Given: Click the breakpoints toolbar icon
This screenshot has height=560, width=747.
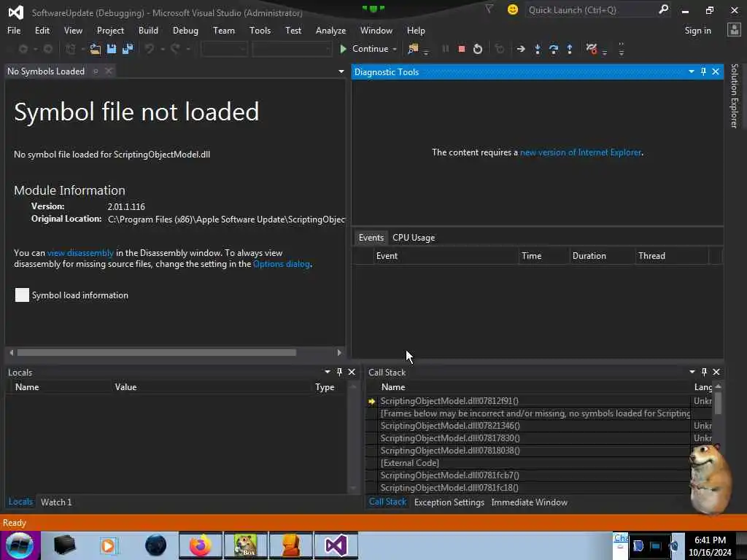Looking at the screenshot, I should pyautogui.click(x=592, y=49).
